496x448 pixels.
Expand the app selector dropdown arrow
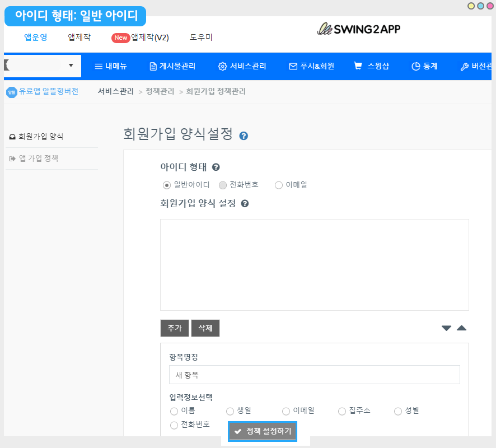coord(71,66)
